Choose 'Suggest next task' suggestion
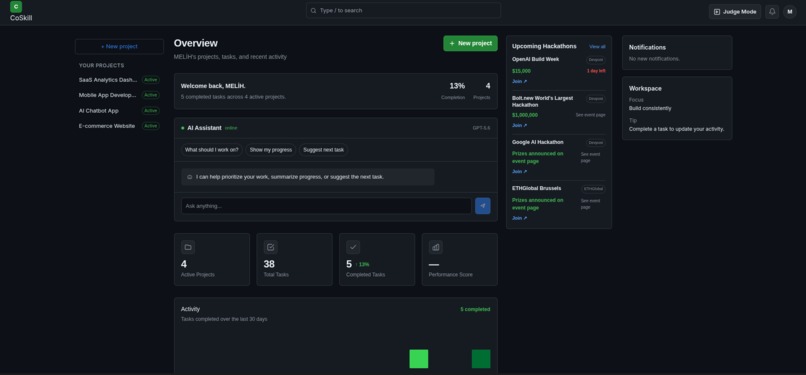The image size is (806, 375). click(x=323, y=150)
